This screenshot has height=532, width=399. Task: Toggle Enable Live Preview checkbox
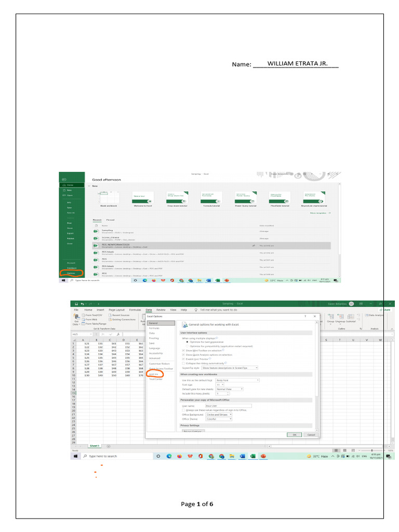pos(183,359)
